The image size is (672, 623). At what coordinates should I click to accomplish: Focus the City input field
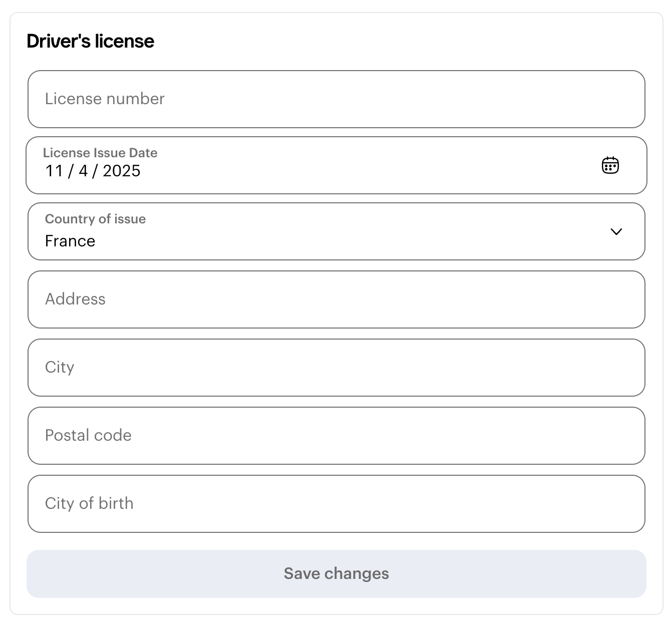pyautogui.click(x=336, y=368)
